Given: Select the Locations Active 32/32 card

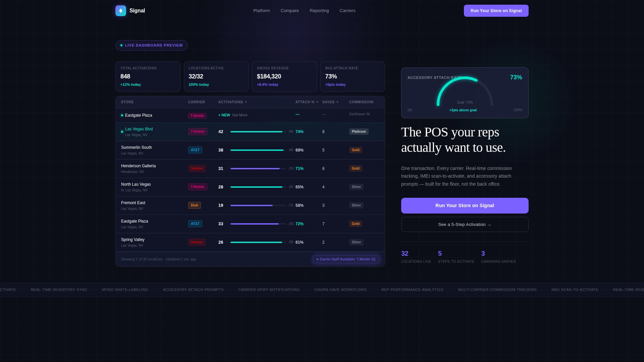Looking at the screenshot, I should click(x=216, y=76).
